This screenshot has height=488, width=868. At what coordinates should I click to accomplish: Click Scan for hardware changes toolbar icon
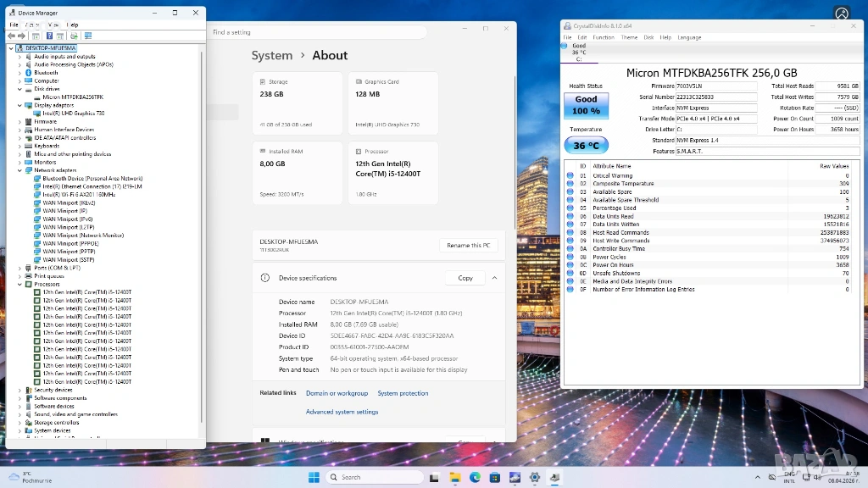[75, 36]
